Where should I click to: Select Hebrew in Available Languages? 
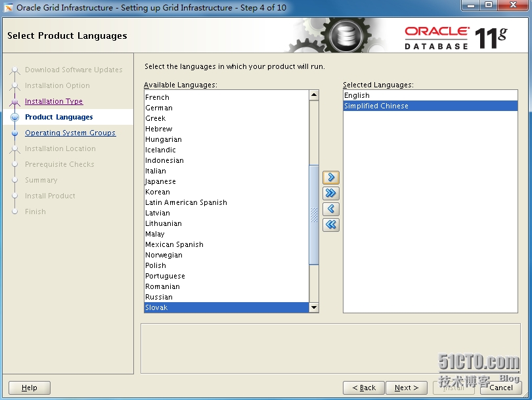[x=227, y=129]
